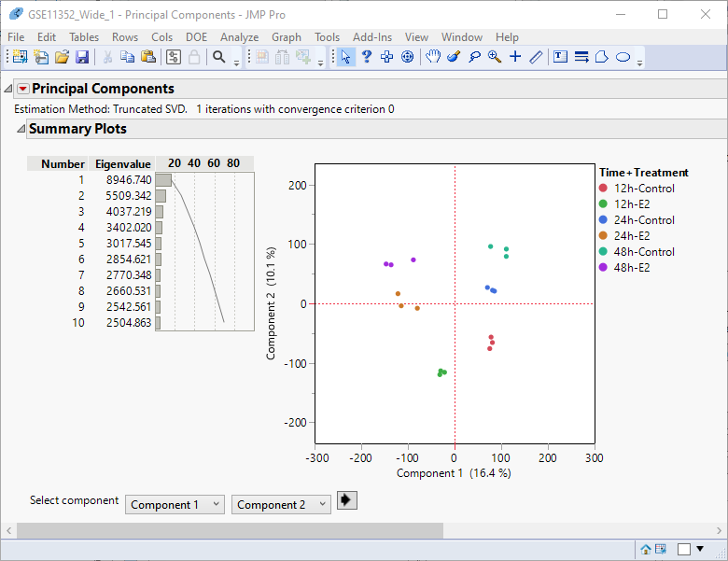This screenshot has width=728, height=561.
Task: Open the Component 2 dropdown
Action: 282,504
